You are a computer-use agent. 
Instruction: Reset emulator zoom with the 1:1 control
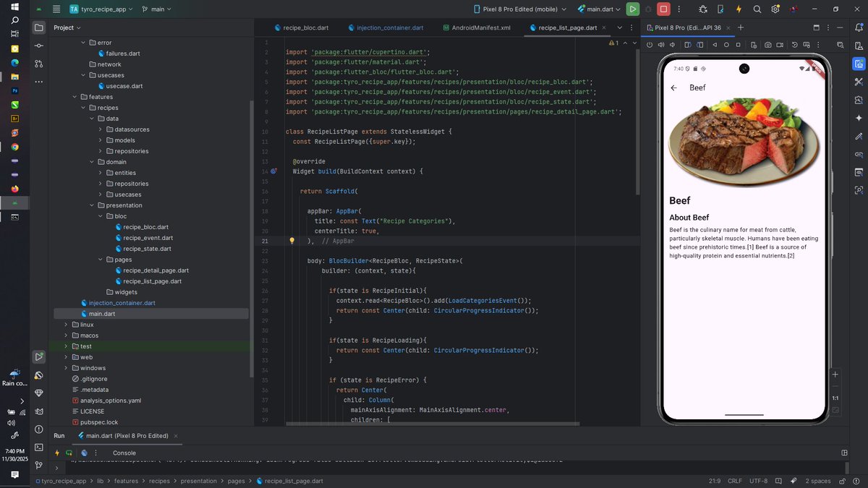[835, 399]
